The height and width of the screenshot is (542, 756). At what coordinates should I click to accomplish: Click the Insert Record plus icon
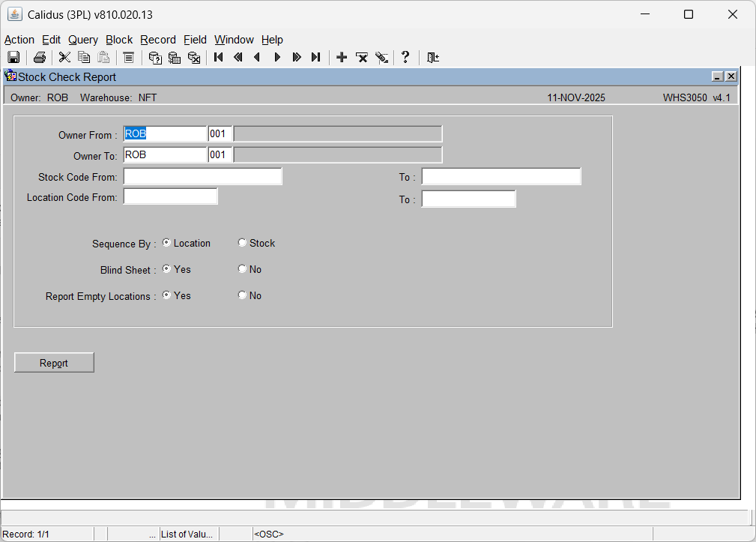[342, 58]
